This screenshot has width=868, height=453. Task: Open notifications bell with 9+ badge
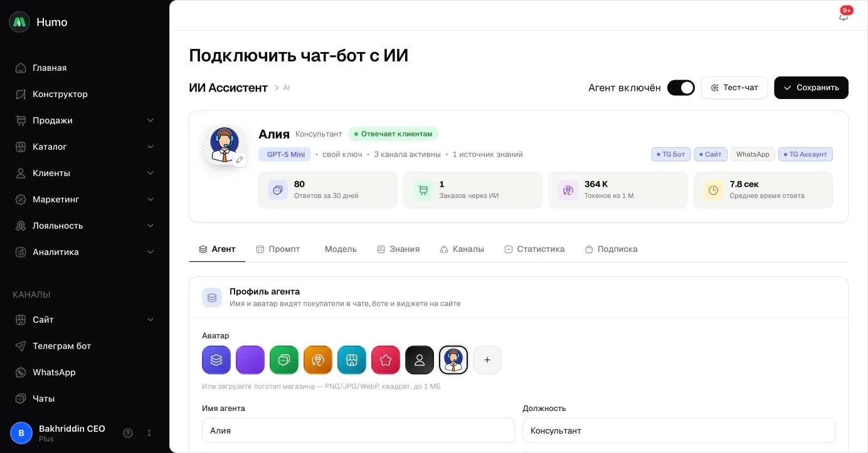coord(844,16)
